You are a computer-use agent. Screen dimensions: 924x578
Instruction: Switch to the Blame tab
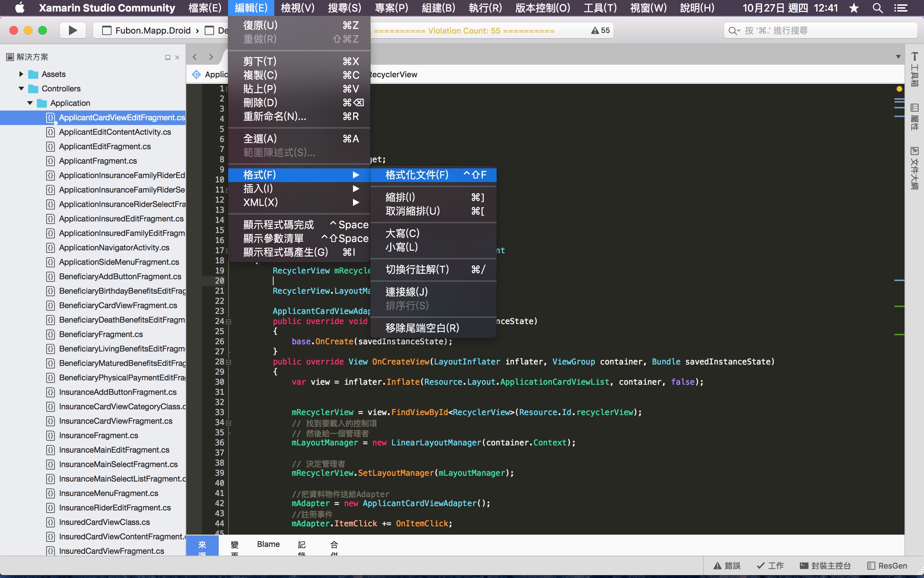268,544
